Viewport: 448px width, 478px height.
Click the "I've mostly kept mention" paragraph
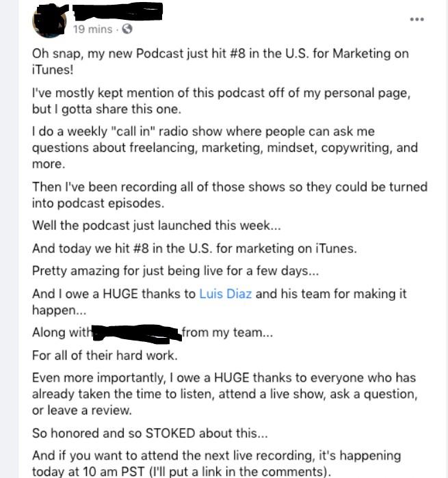click(221, 101)
